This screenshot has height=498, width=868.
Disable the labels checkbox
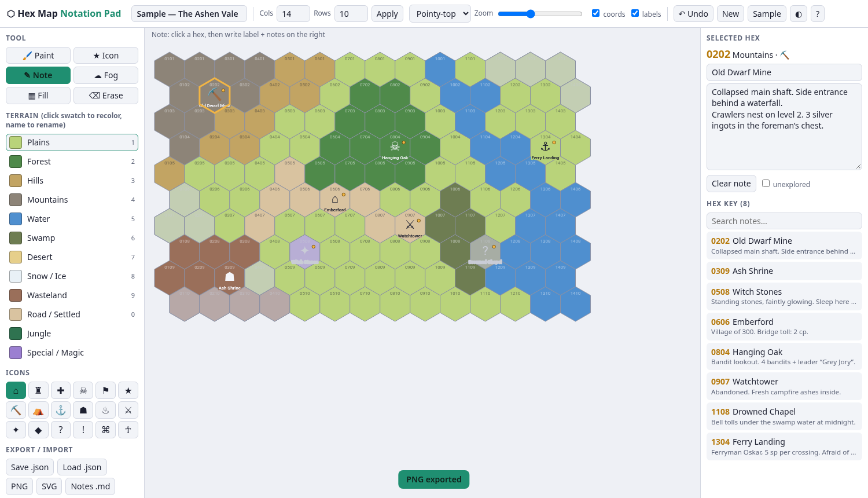(x=635, y=13)
